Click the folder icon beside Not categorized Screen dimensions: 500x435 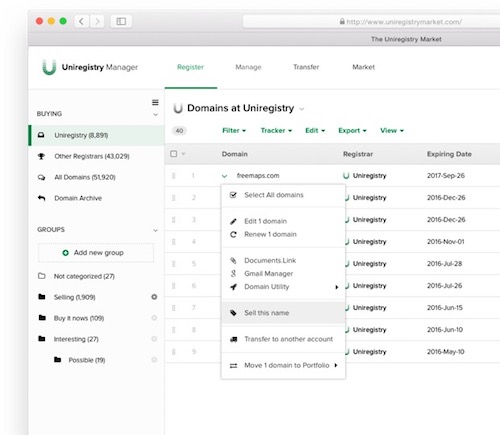click(x=42, y=276)
